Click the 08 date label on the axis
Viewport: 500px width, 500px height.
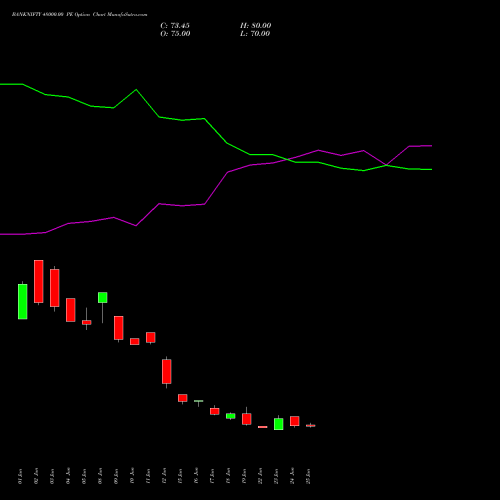tap(100, 476)
